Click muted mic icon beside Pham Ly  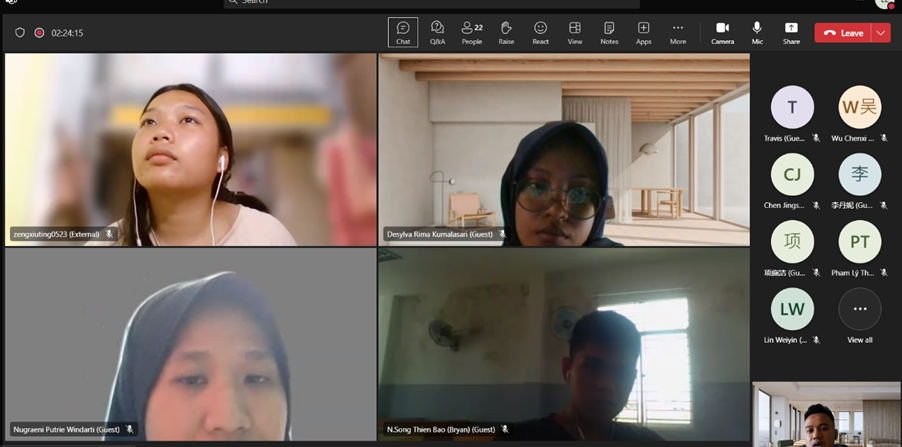884,273
